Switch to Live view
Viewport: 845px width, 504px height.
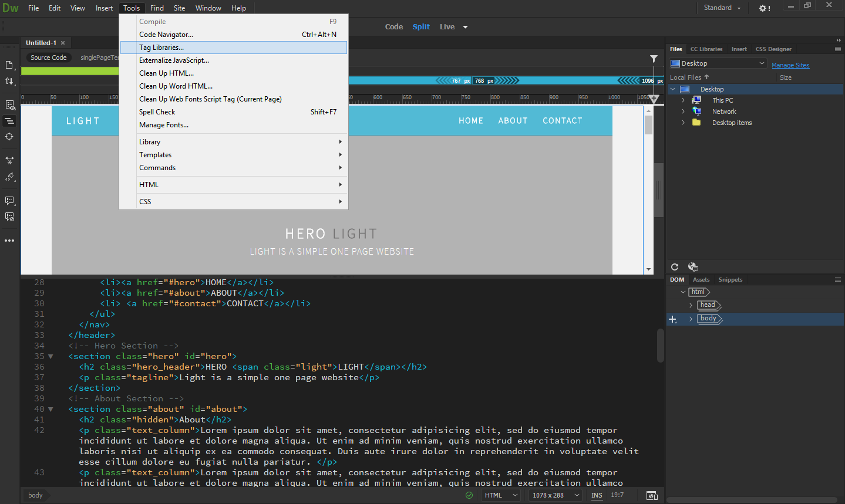(447, 27)
